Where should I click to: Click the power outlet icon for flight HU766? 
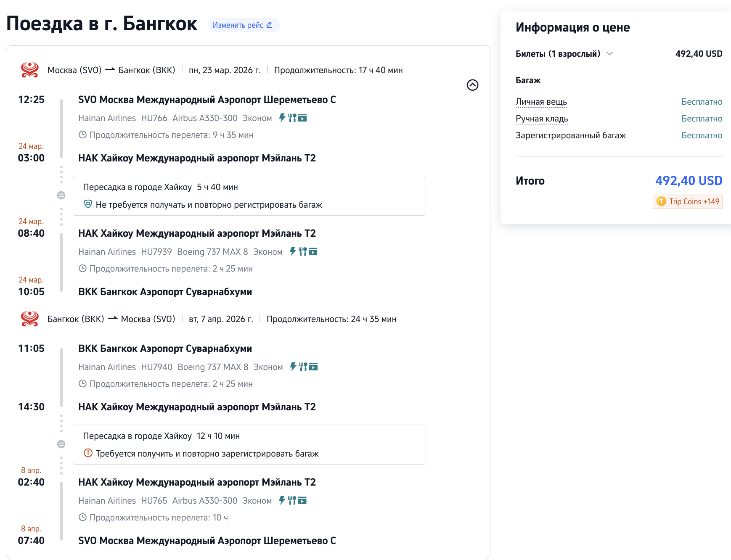point(282,118)
